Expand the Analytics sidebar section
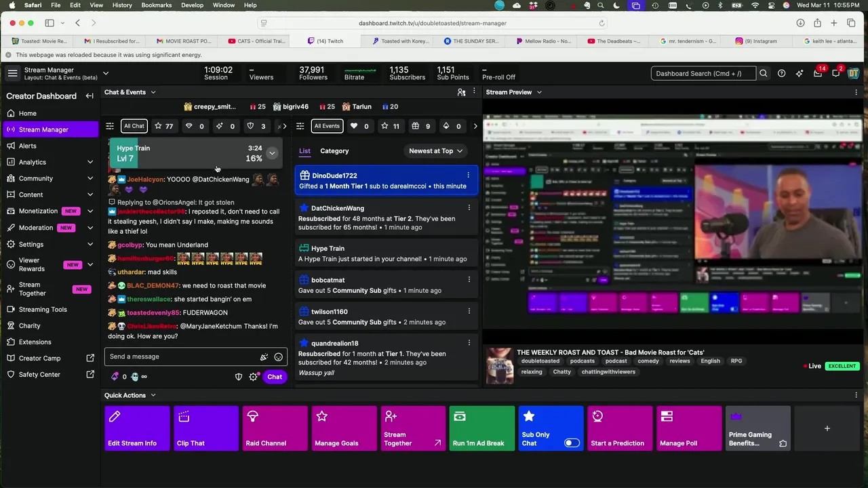Image resolution: width=868 pixels, height=488 pixels. (90, 162)
